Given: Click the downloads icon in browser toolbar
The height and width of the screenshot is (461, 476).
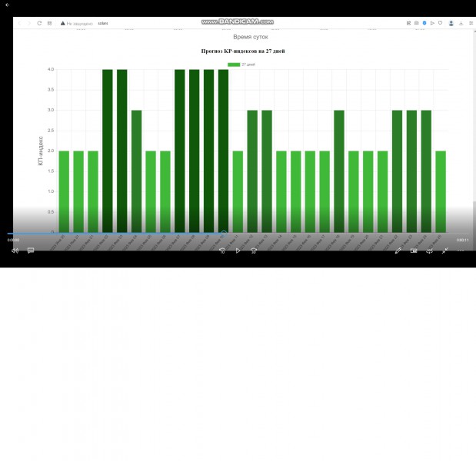Looking at the screenshot, I should click(x=461, y=23).
